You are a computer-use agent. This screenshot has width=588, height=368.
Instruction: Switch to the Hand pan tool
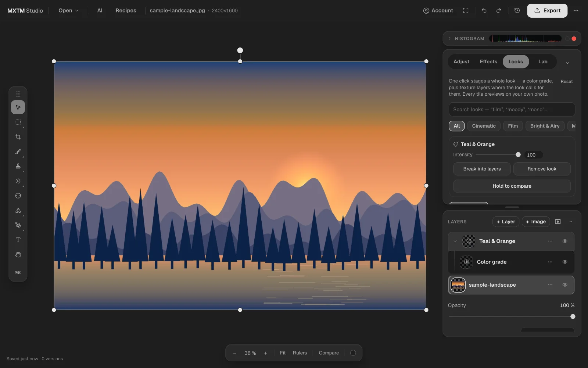click(x=18, y=255)
